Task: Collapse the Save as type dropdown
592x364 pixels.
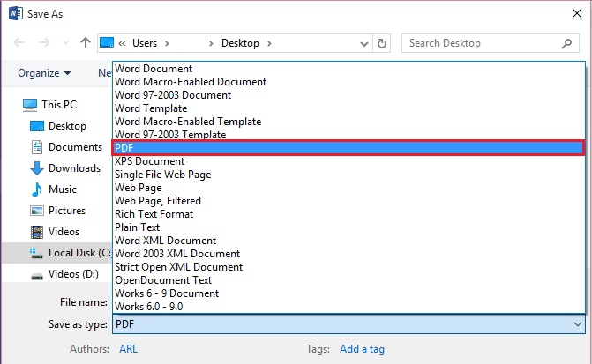Action: (x=578, y=324)
